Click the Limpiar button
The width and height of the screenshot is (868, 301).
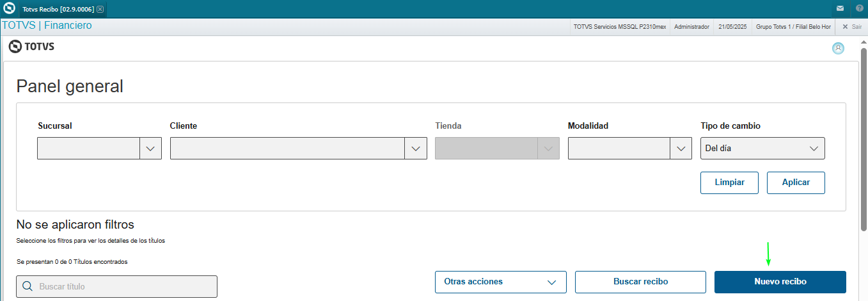point(729,183)
